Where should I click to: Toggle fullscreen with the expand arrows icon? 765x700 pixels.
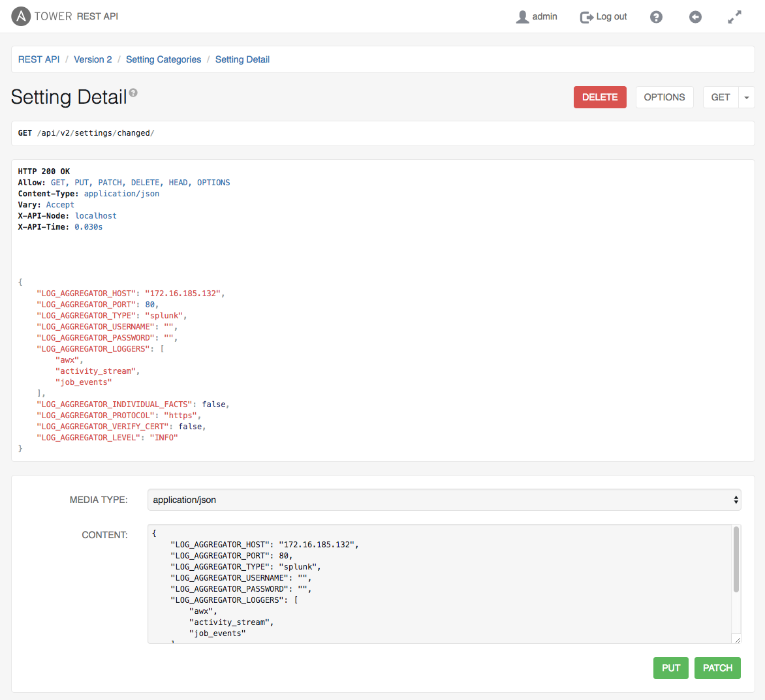[x=734, y=17]
